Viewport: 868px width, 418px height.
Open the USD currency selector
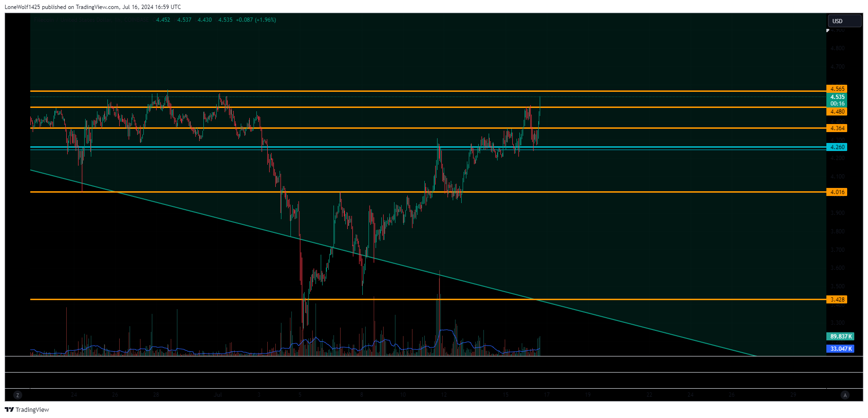[844, 21]
